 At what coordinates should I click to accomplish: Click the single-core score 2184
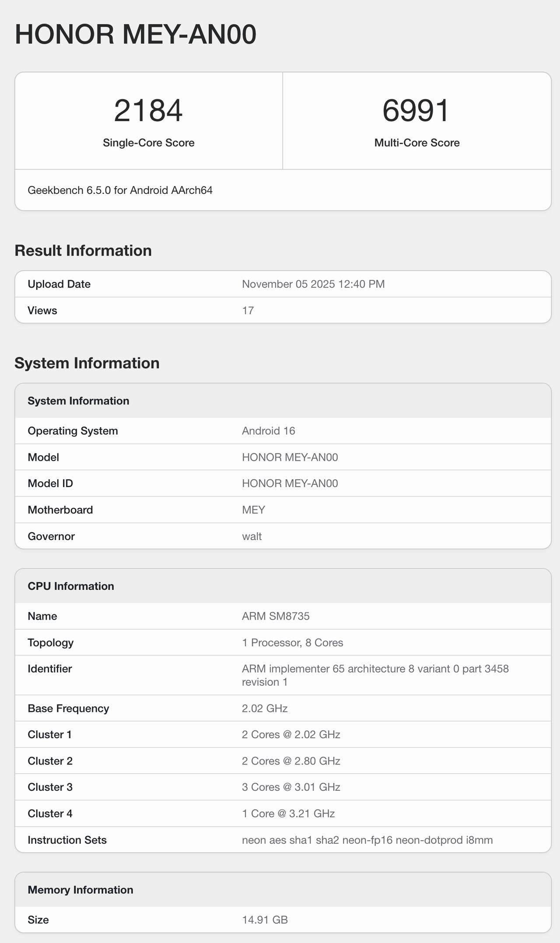pos(148,110)
